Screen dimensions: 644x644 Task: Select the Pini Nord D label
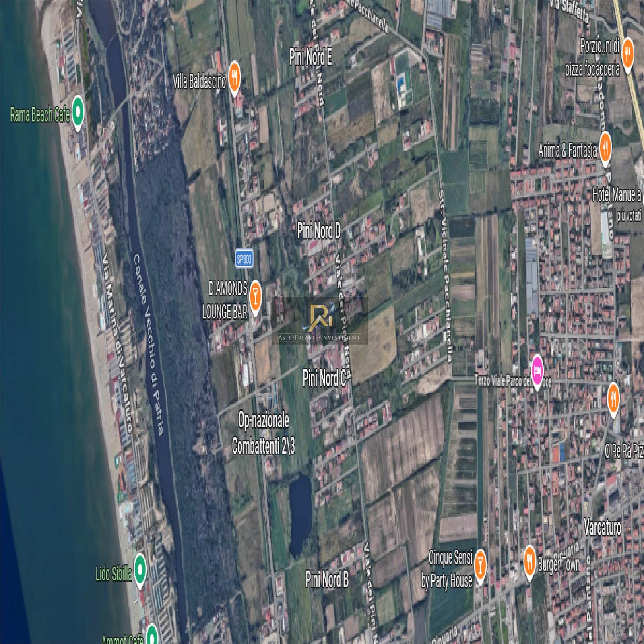point(319,231)
